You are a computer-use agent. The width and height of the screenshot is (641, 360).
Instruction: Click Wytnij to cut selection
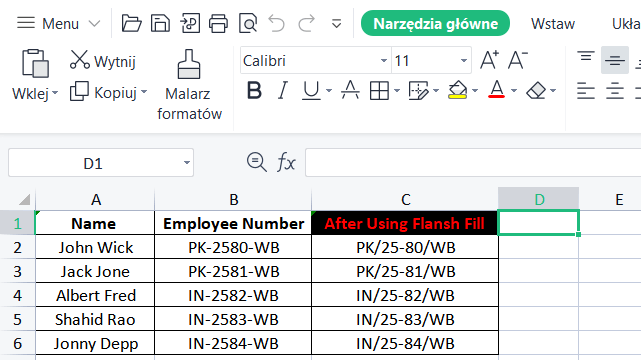click(x=102, y=61)
